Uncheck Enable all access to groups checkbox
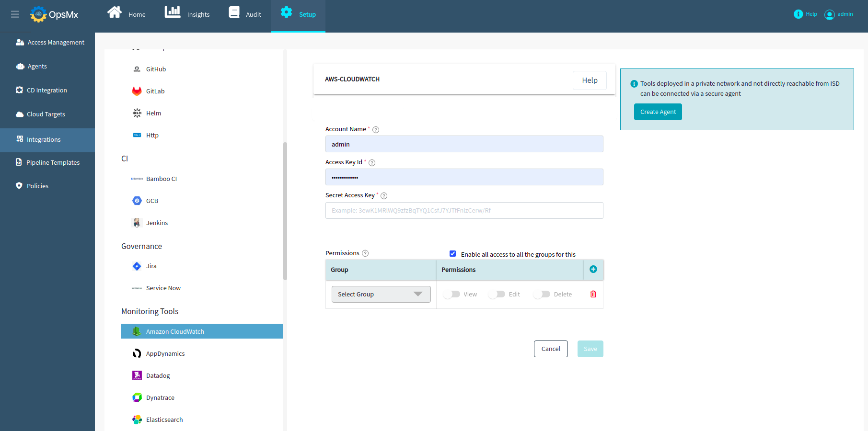 point(452,254)
